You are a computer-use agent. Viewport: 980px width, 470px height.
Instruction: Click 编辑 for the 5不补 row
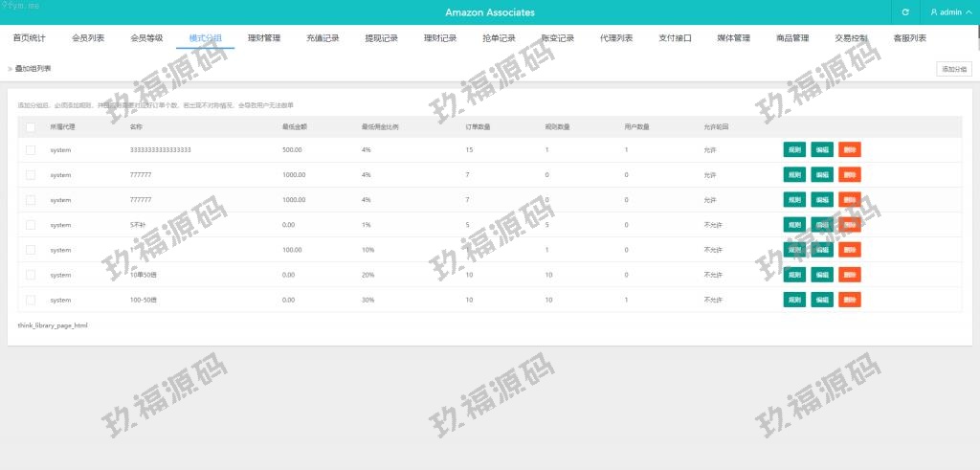(822, 225)
